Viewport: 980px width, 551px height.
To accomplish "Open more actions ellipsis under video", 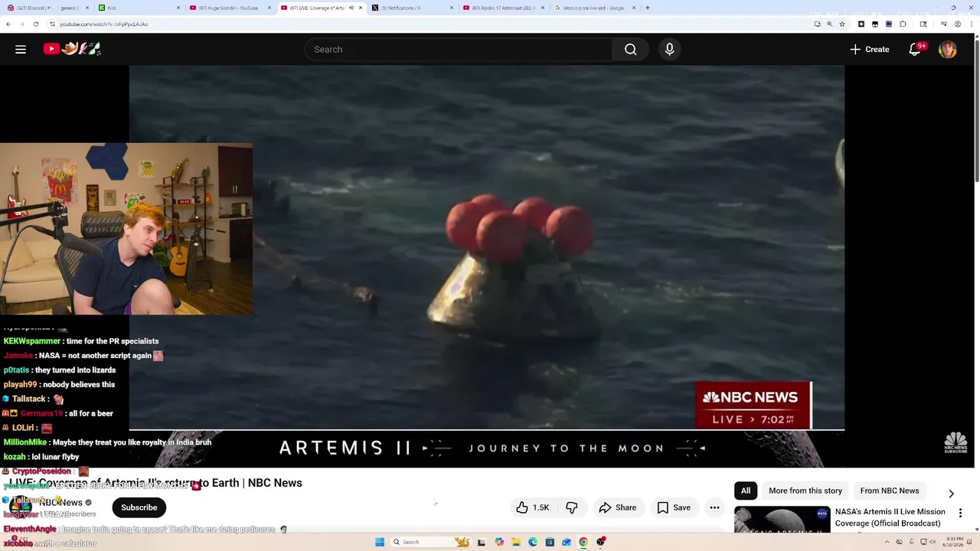I will click(714, 507).
